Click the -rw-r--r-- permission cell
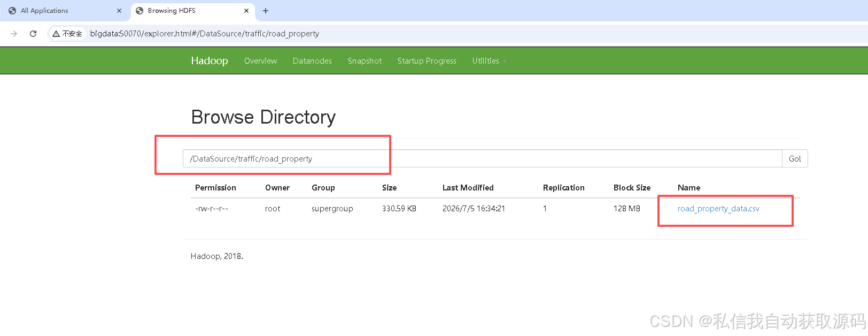 tap(212, 209)
